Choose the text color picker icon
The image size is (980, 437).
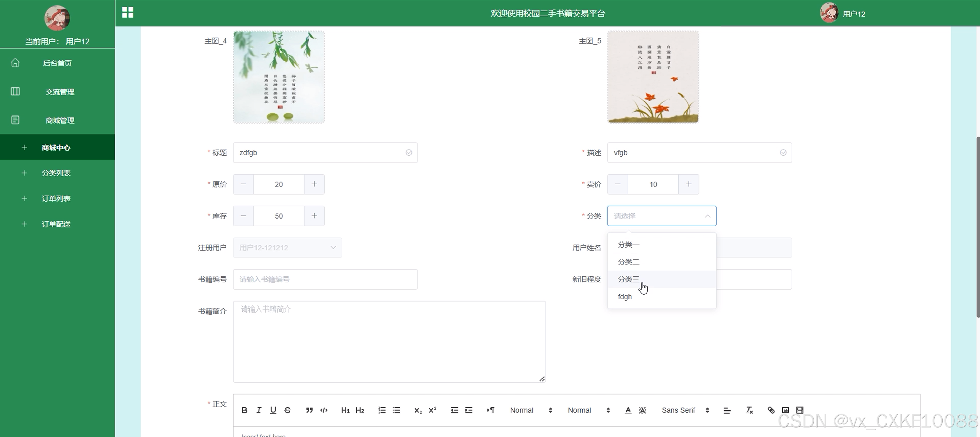[628, 410]
